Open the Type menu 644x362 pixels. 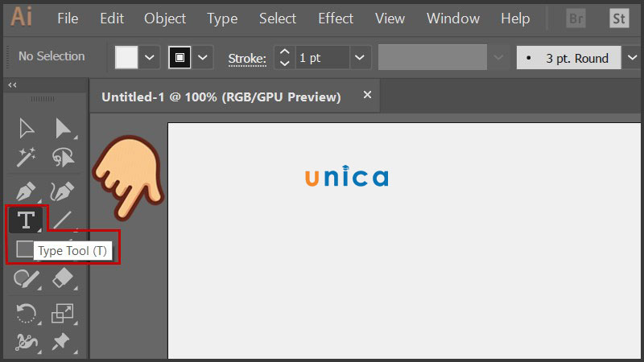pos(222,19)
